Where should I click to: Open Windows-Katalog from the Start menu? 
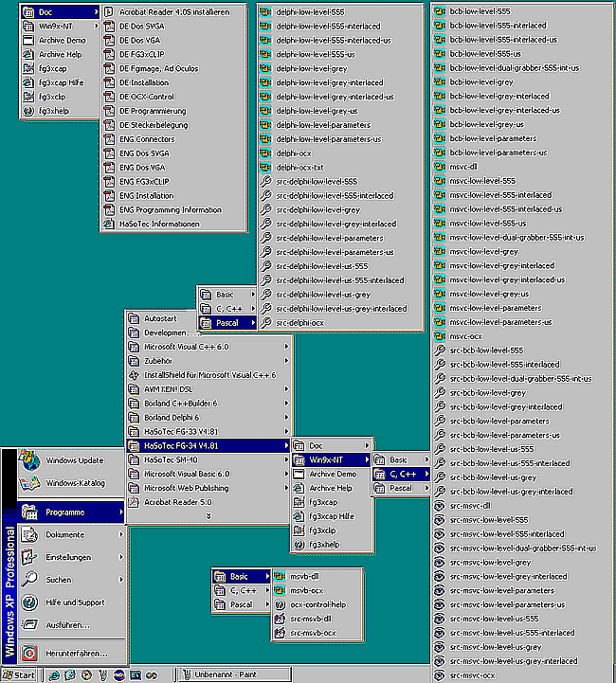(x=75, y=483)
